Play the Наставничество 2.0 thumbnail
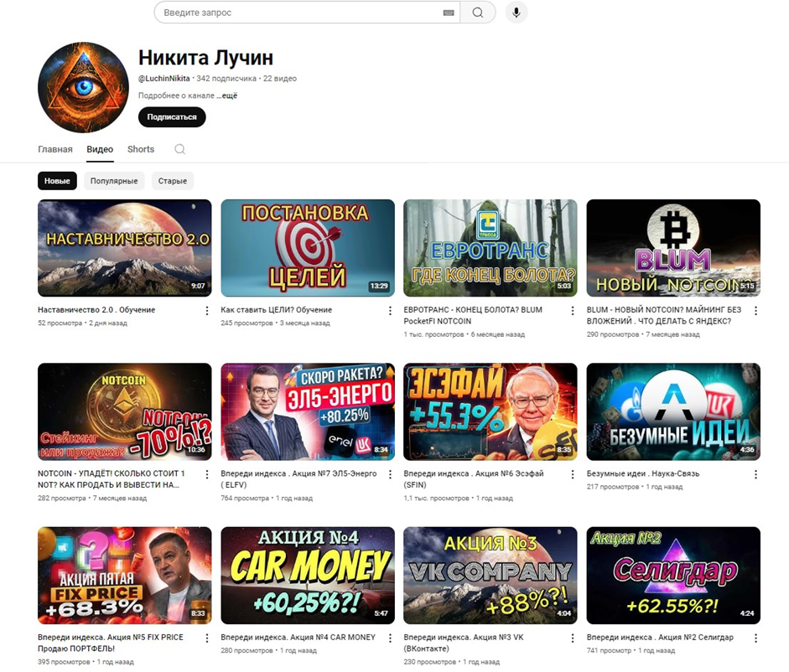Image resolution: width=789 pixels, height=672 pixels. pyautogui.click(x=125, y=248)
